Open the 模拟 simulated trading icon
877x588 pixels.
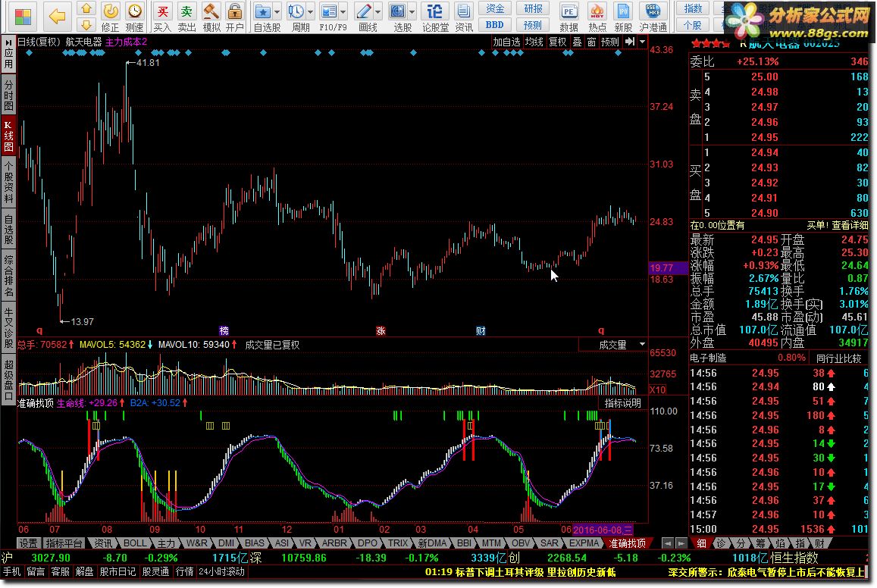(211, 17)
